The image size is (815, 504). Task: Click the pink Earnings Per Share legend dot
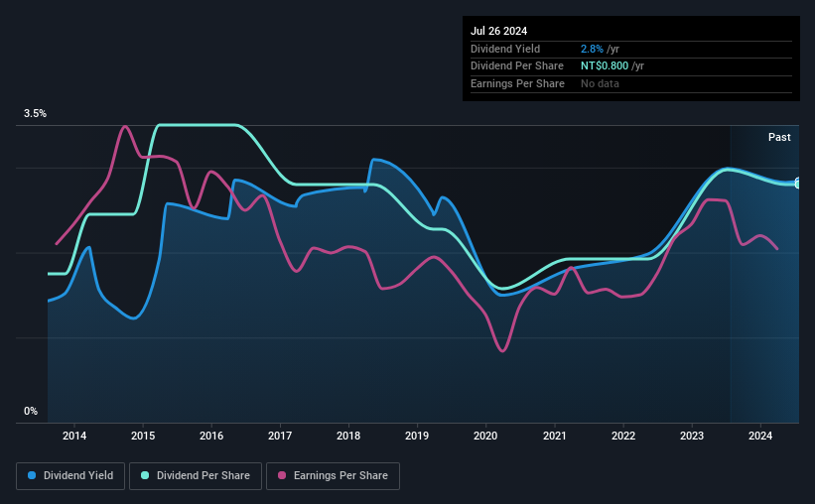[x=282, y=475]
